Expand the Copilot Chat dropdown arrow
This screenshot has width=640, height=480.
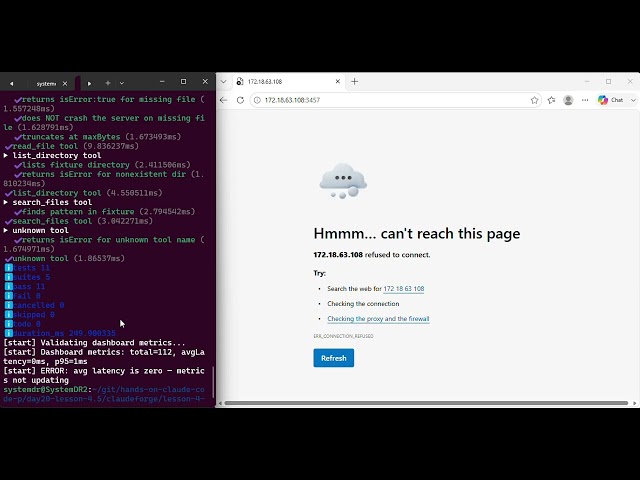pos(633,100)
